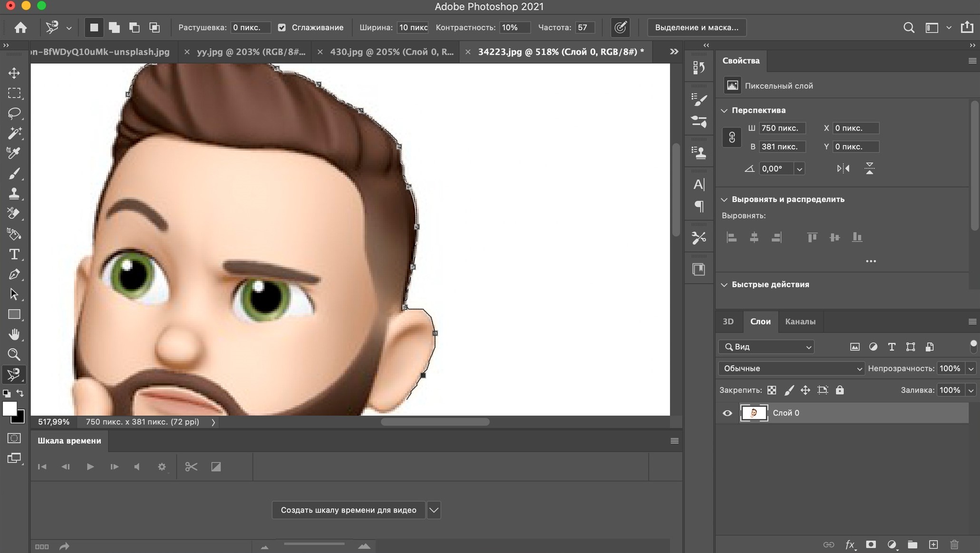This screenshot has width=980, height=553.
Task: Switch to Каналы tab in panel
Action: 800,321
